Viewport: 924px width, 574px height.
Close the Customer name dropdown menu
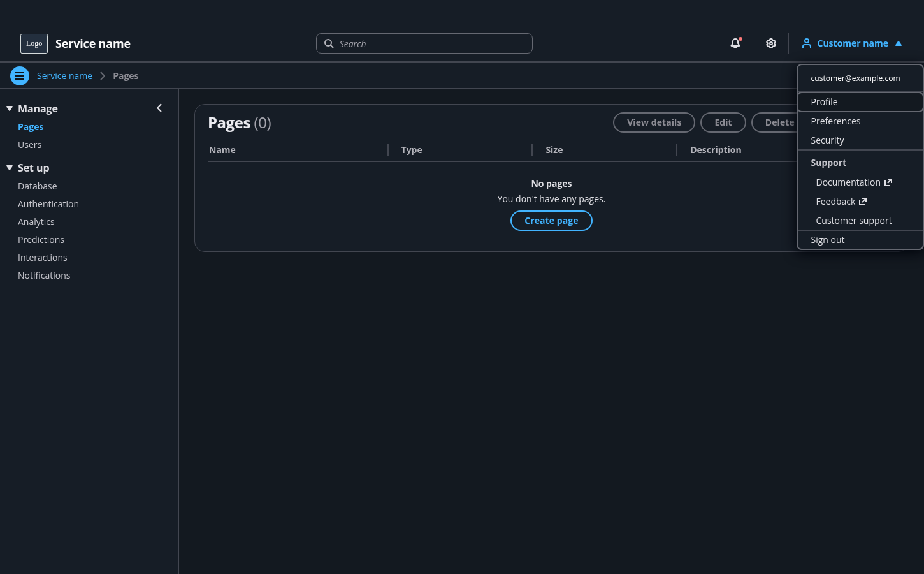[852, 43]
